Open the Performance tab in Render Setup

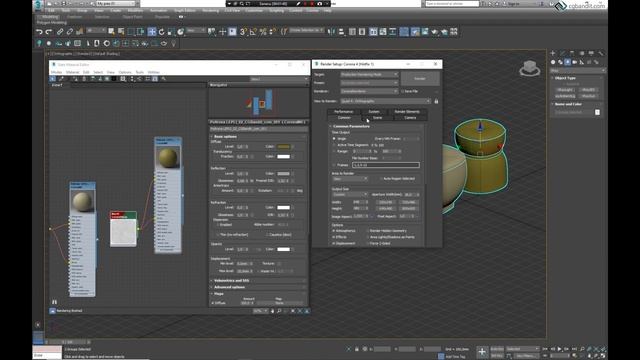click(344, 111)
